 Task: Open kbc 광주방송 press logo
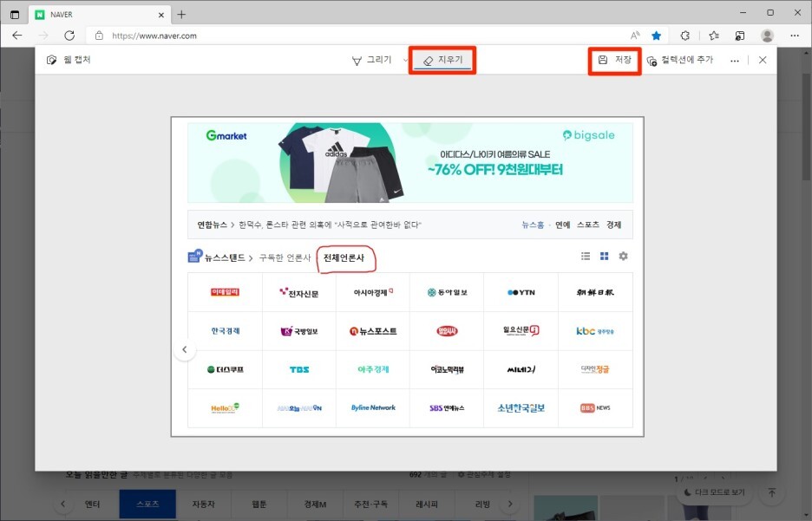coord(595,331)
